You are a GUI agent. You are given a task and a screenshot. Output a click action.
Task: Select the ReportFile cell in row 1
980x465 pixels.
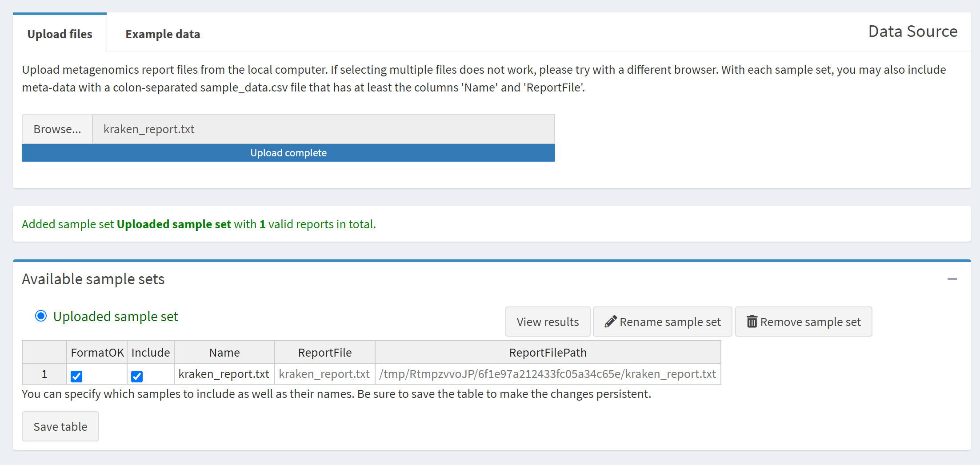tap(324, 374)
